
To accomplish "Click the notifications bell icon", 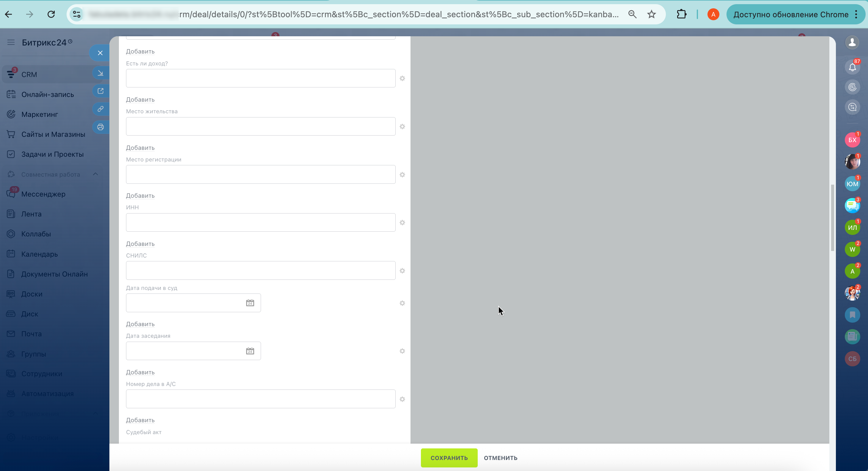I will pos(852,67).
